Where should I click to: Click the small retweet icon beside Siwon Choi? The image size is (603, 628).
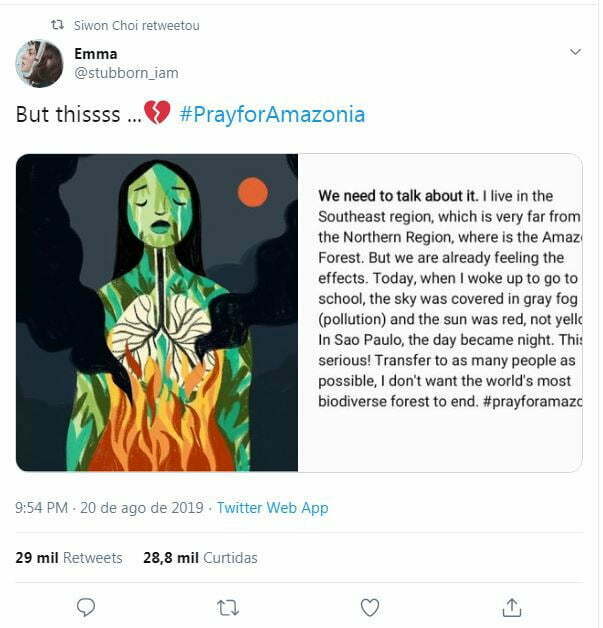[x=57, y=25]
